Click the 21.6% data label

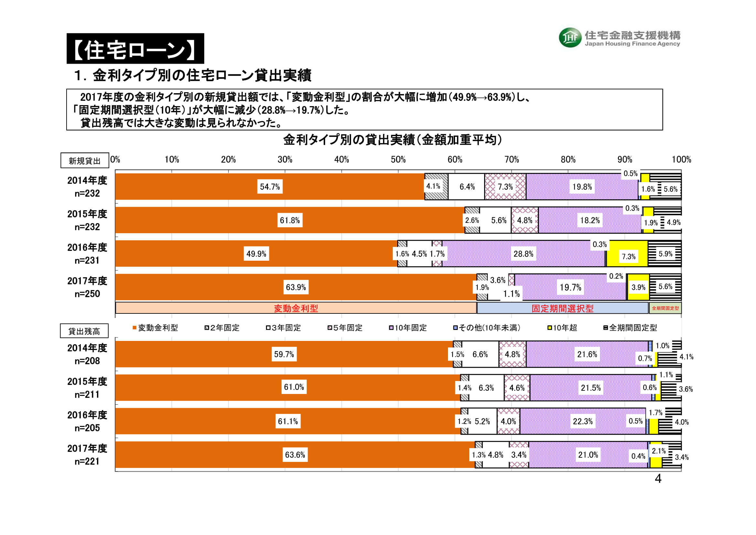[587, 355]
